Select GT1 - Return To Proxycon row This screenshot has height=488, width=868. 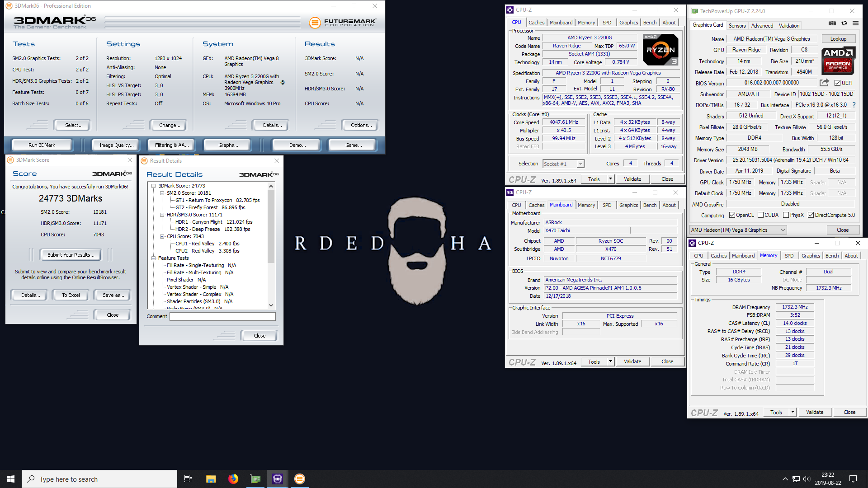pos(217,200)
